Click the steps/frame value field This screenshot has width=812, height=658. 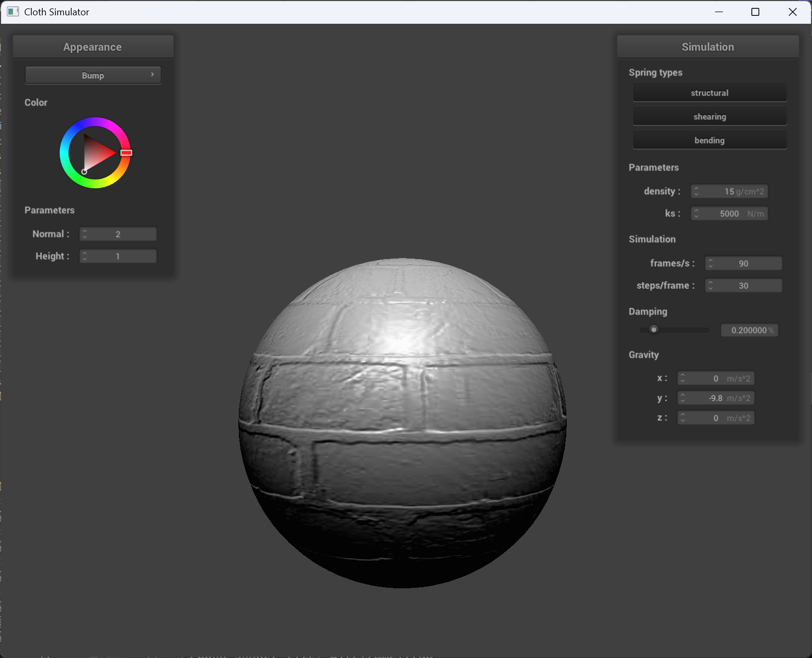point(743,285)
